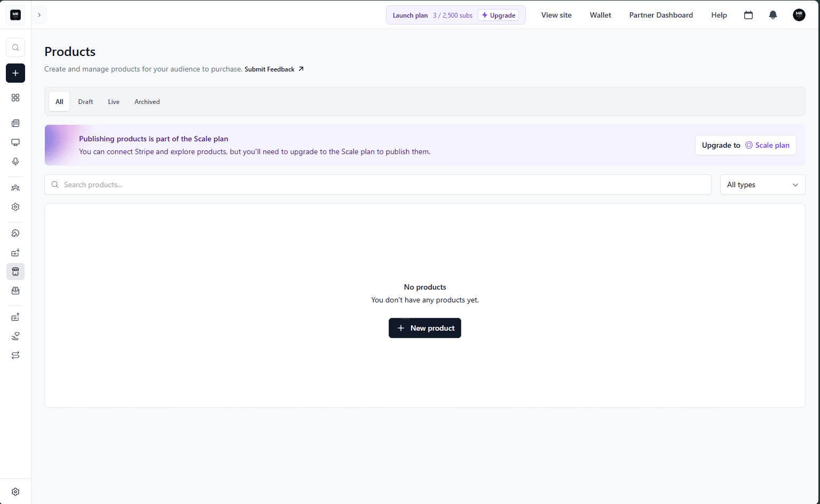The image size is (820, 504).
Task: Open the dashboard grid icon
Action: [x=15, y=98]
